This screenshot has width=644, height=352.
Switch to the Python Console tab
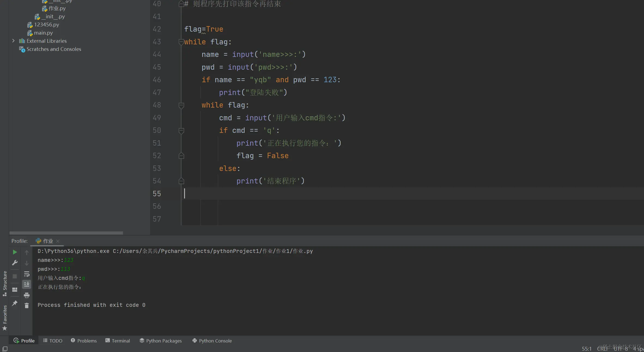(x=212, y=341)
